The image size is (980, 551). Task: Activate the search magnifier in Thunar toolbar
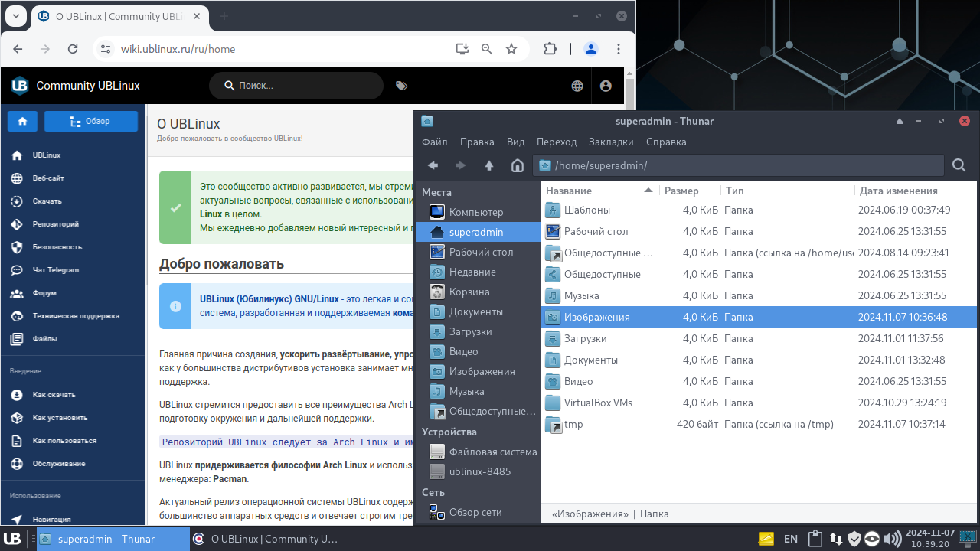pyautogui.click(x=958, y=165)
